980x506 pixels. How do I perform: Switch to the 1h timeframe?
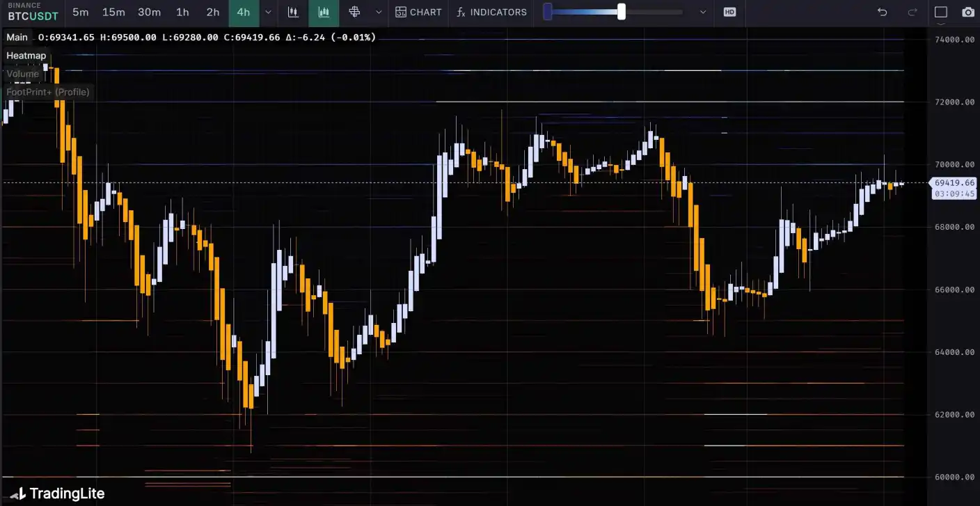pos(182,12)
